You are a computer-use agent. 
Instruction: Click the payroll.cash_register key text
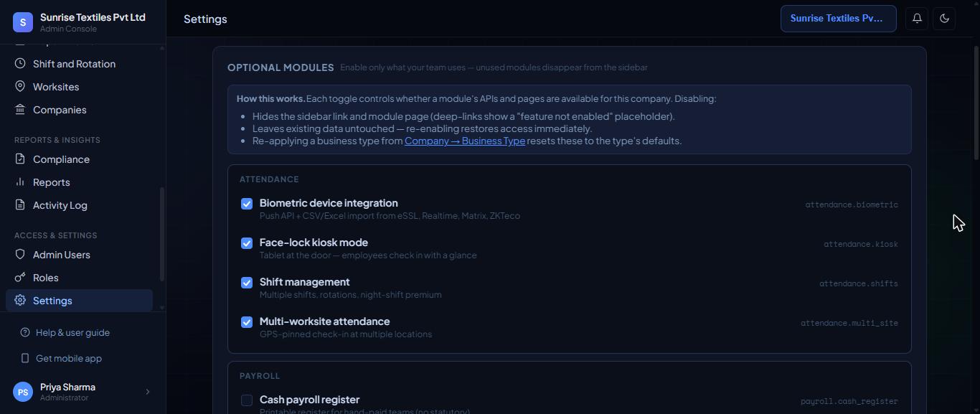pyautogui.click(x=849, y=401)
